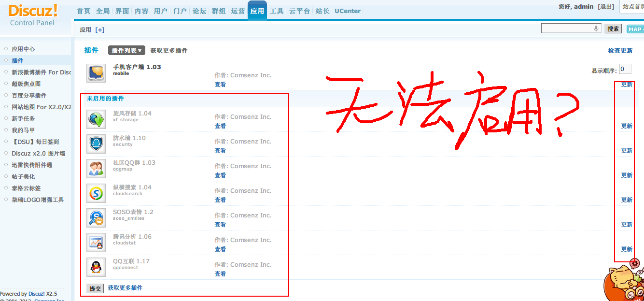Click the 纵横搜索 cloudsearch icon

(x=96, y=193)
